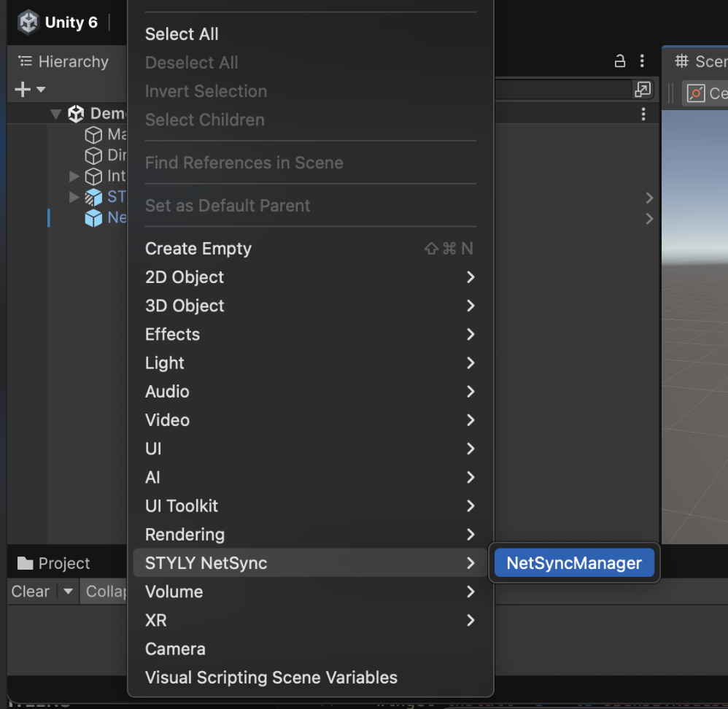Open Hierarchy panel three-dot options menu
Viewport: 728px width, 709px height.
click(x=642, y=61)
